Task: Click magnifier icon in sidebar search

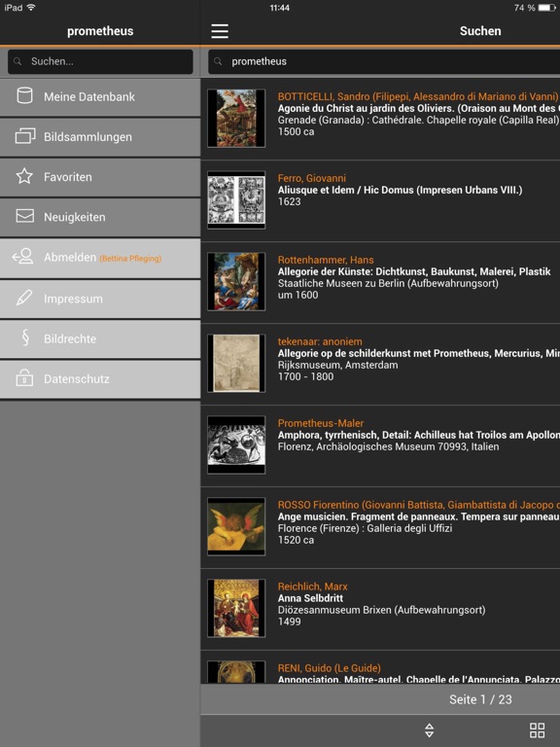Action: coord(17,61)
